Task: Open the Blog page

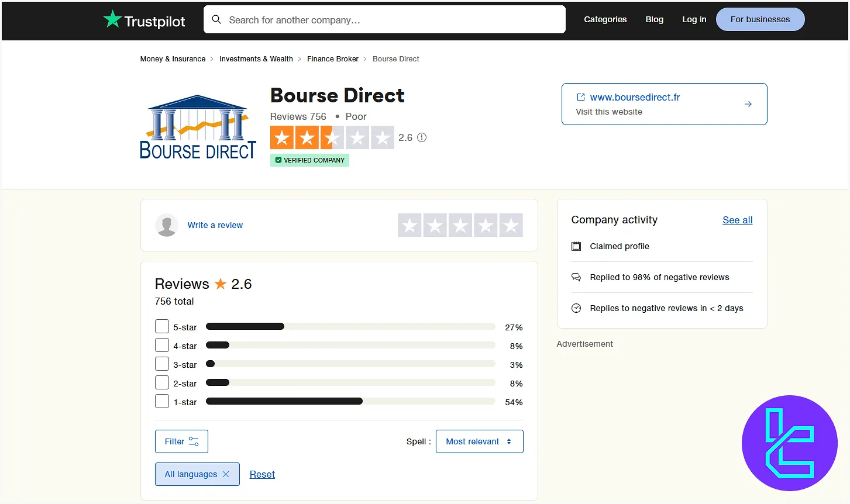Action: 654,19
